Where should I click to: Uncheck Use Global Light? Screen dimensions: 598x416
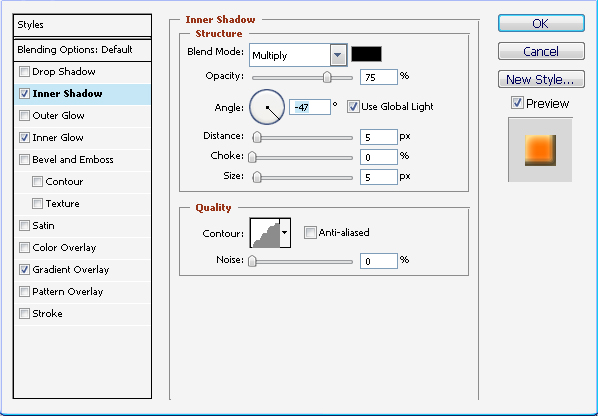pos(353,107)
